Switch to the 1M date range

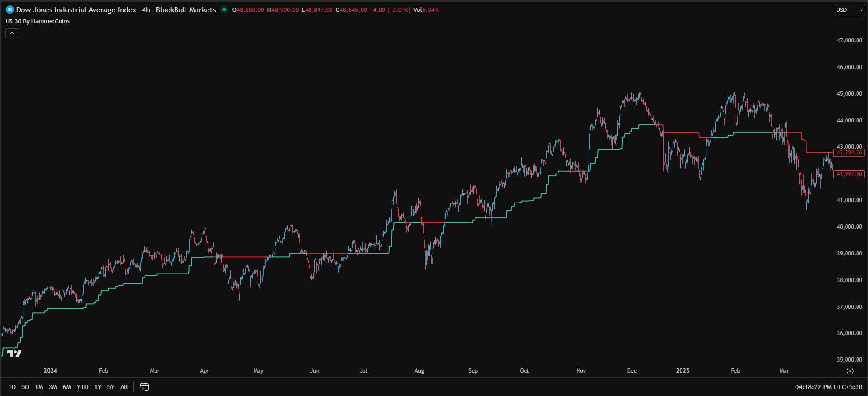(x=39, y=387)
